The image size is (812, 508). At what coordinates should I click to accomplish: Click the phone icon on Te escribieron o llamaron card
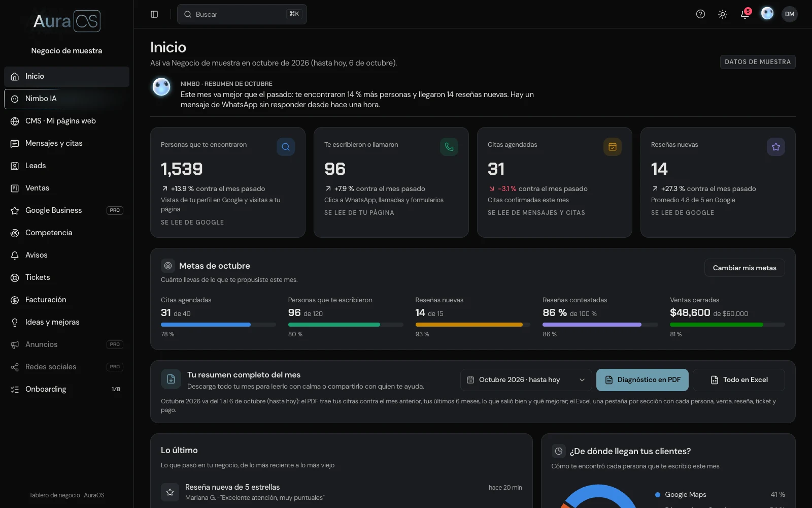(449, 147)
